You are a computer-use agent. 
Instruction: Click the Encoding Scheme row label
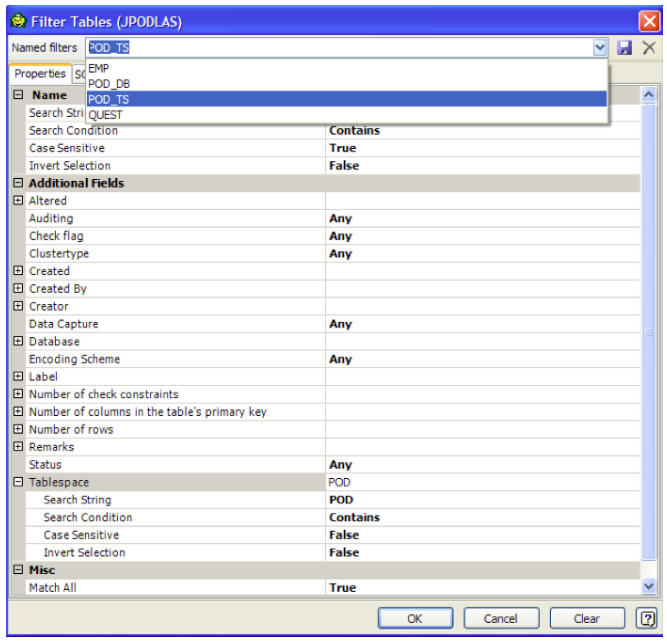tap(74, 359)
